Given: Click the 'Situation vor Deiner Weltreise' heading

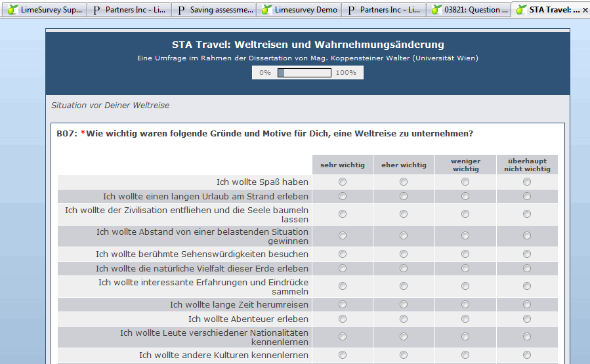Looking at the screenshot, I should point(110,105).
